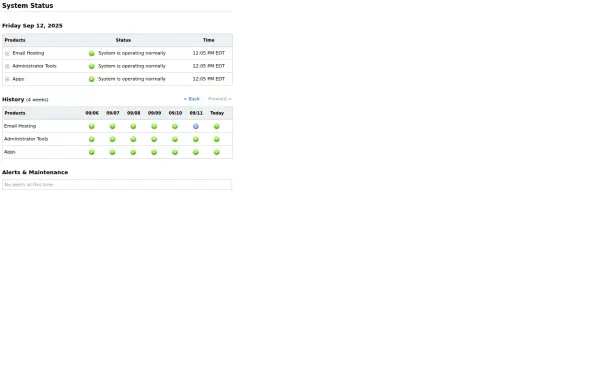Click the Alerts & Maintenance heading

35,172
